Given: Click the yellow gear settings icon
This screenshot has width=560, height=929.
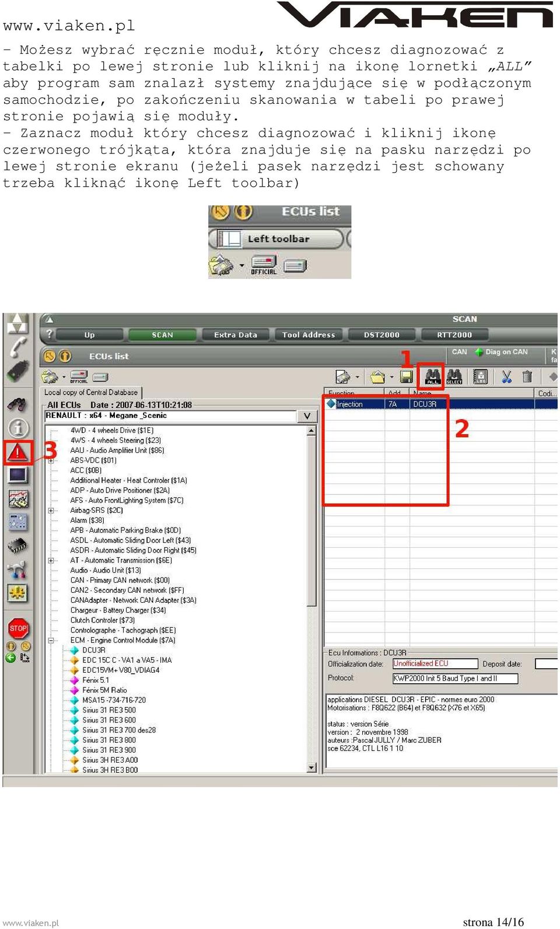Looking at the screenshot, I should click(x=17, y=593).
